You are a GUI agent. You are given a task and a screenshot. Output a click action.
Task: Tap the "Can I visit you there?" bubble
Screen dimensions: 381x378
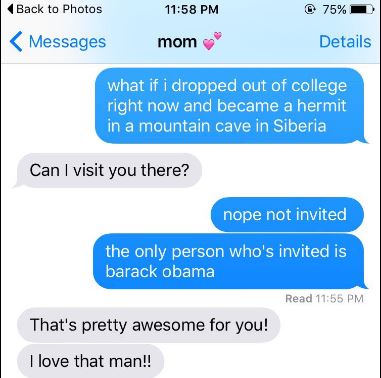(x=109, y=170)
